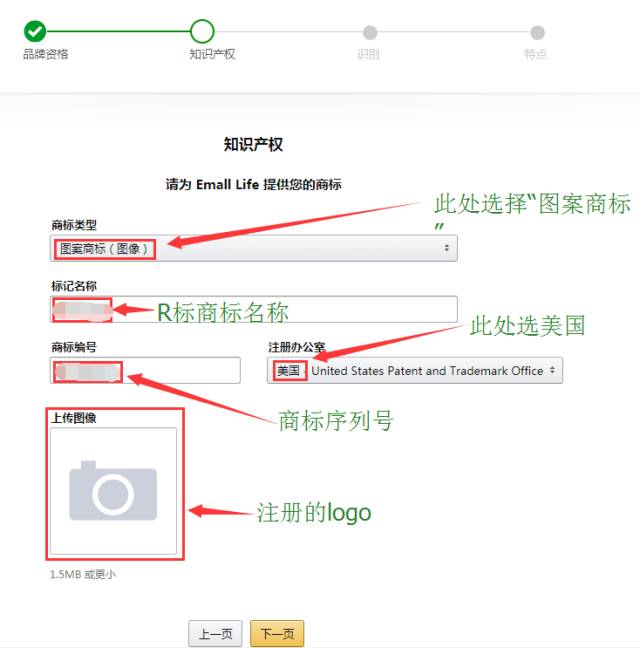
Task: Expand the 注册办公室 dropdown arrows
Action: click(552, 370)
